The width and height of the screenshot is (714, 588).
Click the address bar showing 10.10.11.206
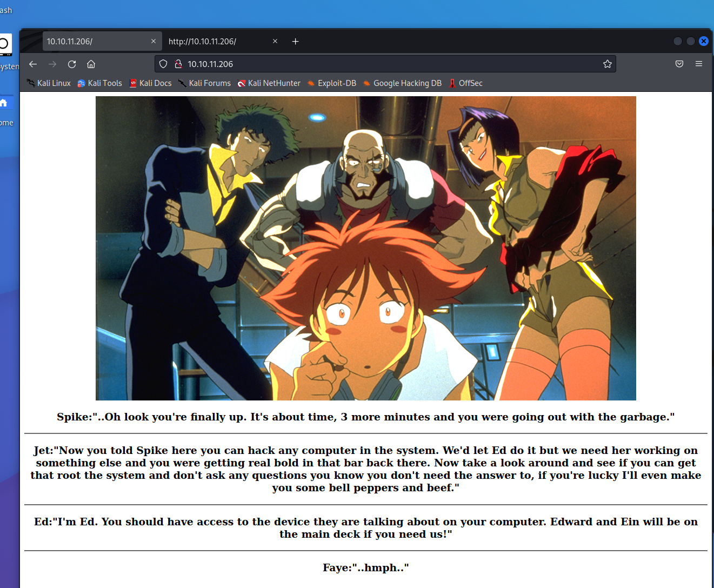click(385, 64)
